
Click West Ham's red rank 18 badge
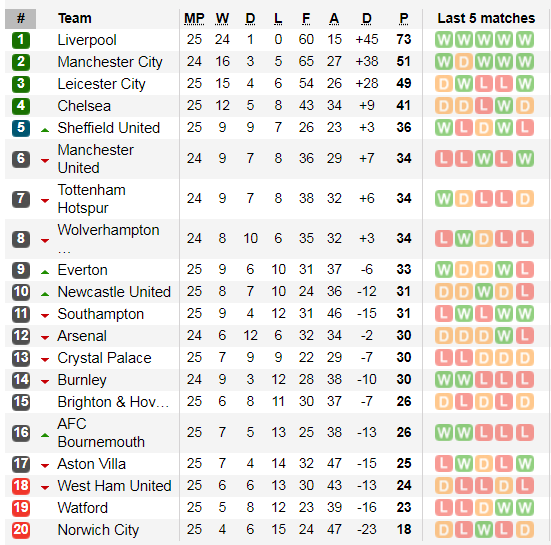coord(21,486)
